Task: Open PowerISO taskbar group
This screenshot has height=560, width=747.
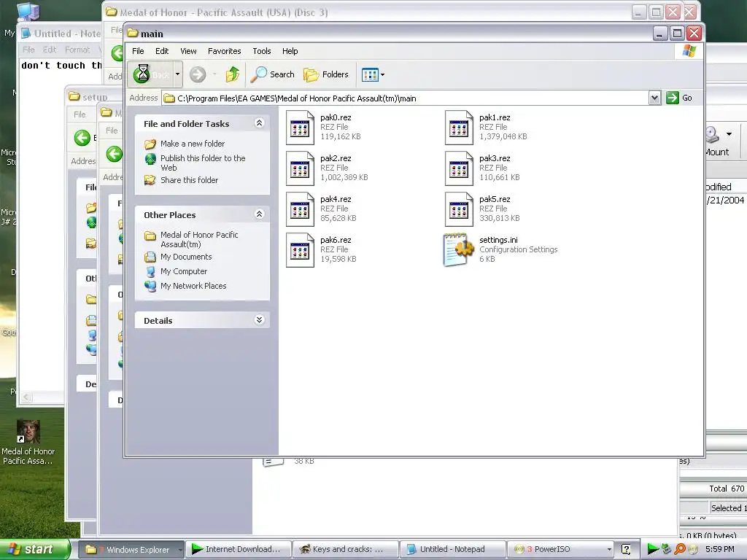Action: [x=560, y=550]
